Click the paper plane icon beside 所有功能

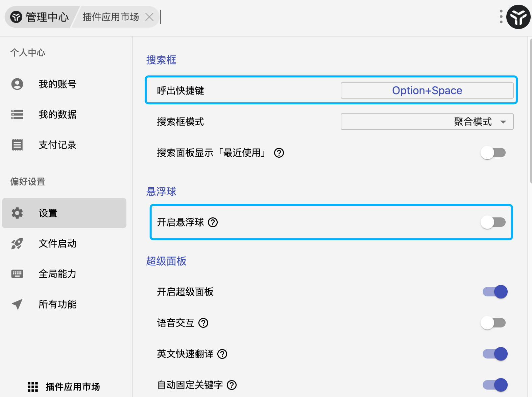click(x=17, y=304)
